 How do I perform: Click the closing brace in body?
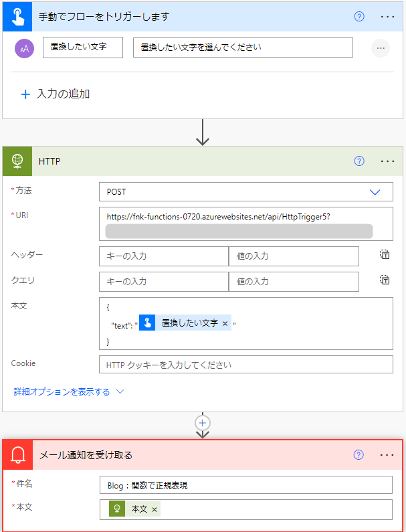108,342
